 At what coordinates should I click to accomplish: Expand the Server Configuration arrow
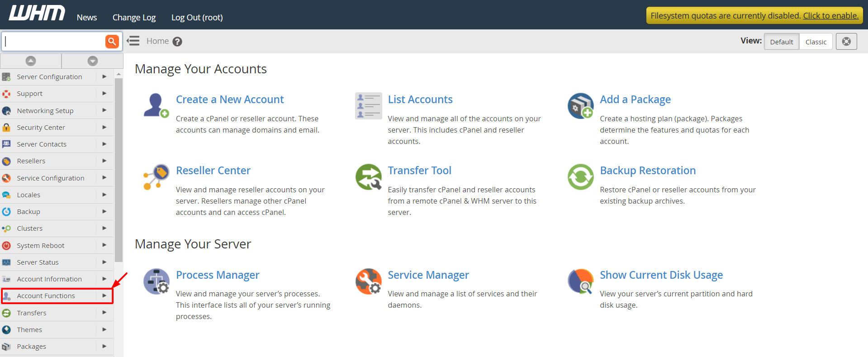(x=104, y=77)
